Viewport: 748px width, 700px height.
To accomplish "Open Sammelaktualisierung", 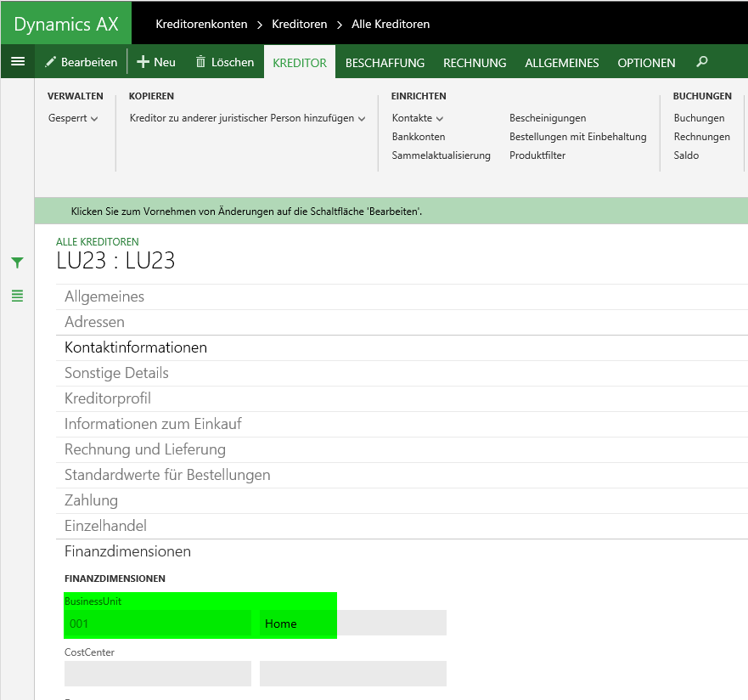I will click(441, 155).
